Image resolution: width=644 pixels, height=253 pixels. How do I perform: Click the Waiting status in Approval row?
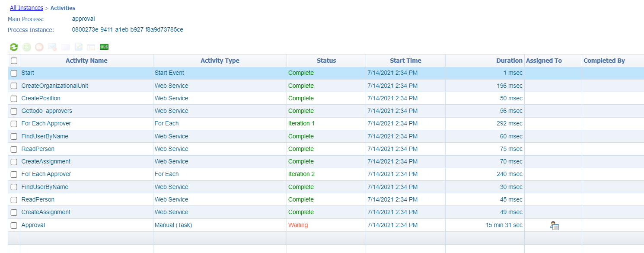click(x=298, y=225)
